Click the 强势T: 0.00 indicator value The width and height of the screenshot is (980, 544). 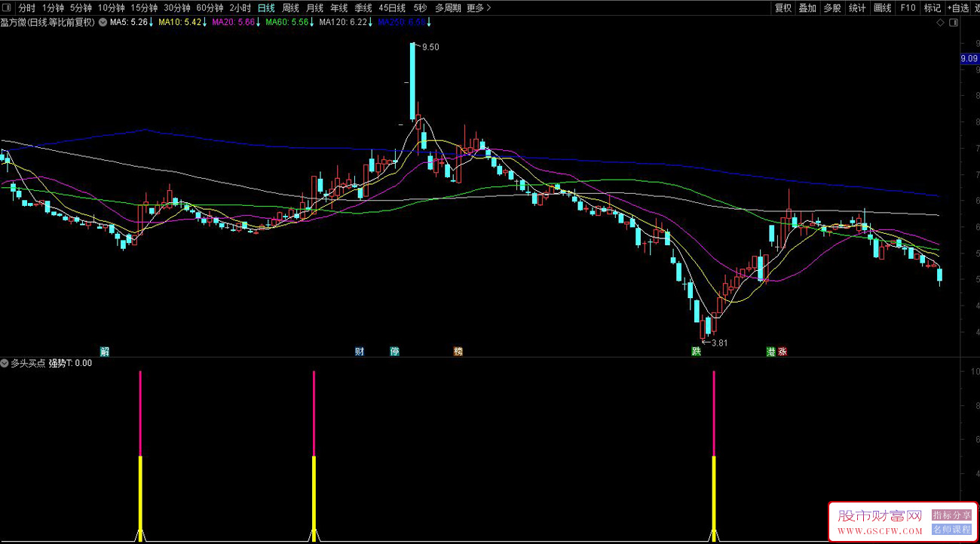click(x=71, y=363)
